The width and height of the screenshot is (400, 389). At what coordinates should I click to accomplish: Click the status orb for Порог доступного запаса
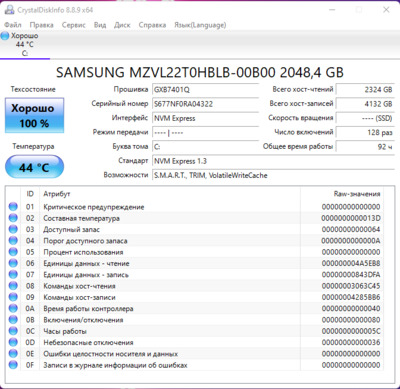(13, 241)
